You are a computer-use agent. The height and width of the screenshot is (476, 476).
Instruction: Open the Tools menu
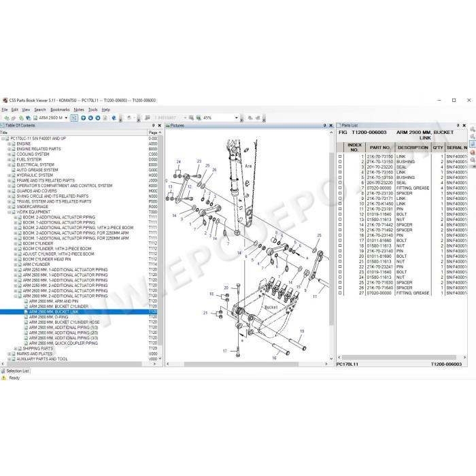coord(93,109)
